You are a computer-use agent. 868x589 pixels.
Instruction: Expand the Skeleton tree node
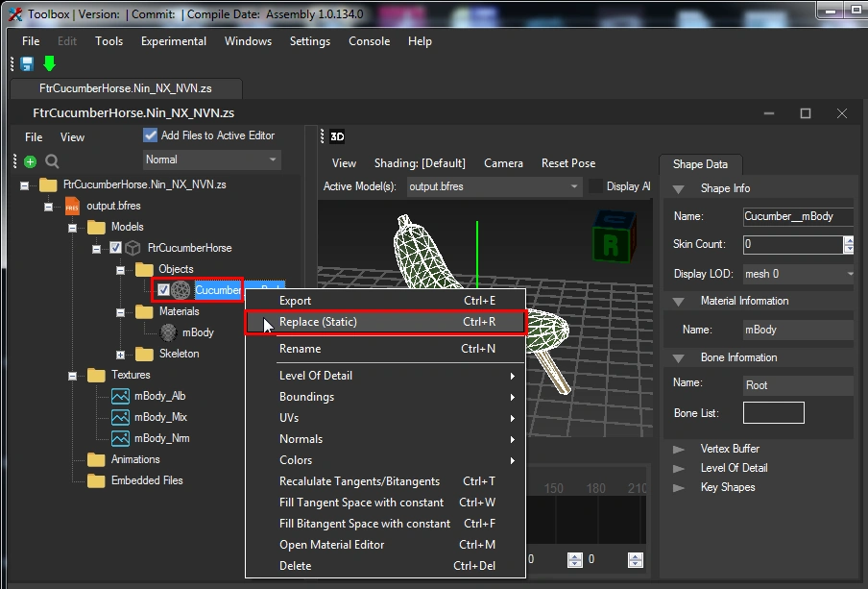120,355
